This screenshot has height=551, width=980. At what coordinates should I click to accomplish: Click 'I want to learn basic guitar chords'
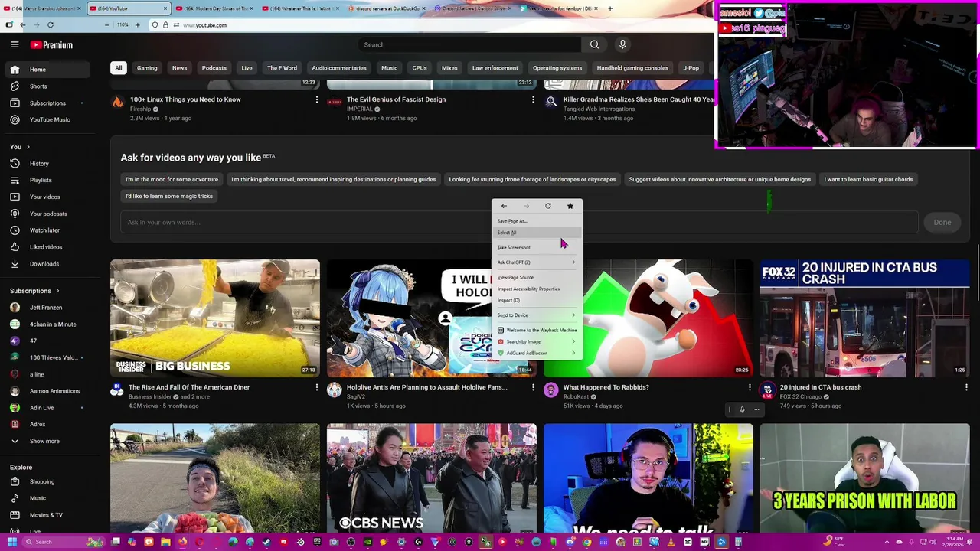tap(868, 179)
